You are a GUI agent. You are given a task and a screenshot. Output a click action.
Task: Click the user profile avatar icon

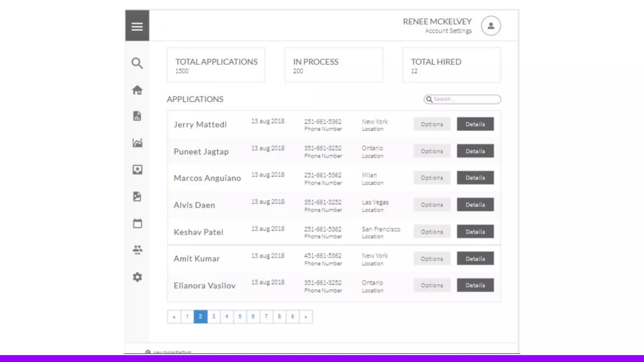pos(491,26)
